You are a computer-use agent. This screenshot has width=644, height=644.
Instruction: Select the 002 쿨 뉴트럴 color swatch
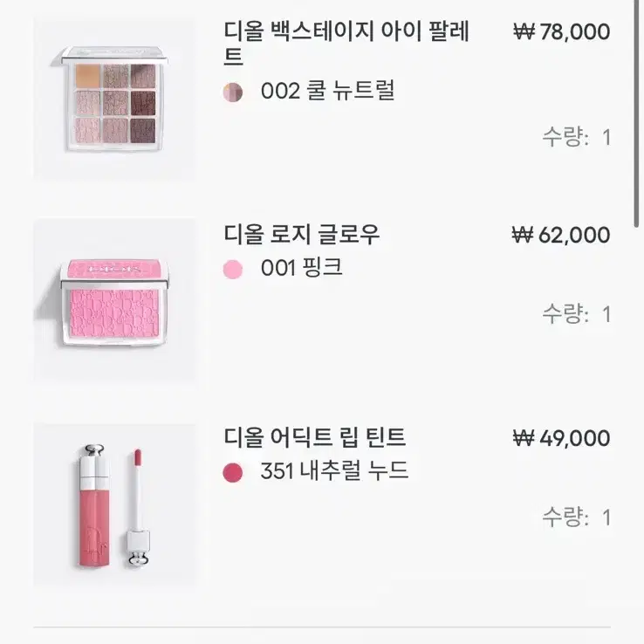coord(233,92)
